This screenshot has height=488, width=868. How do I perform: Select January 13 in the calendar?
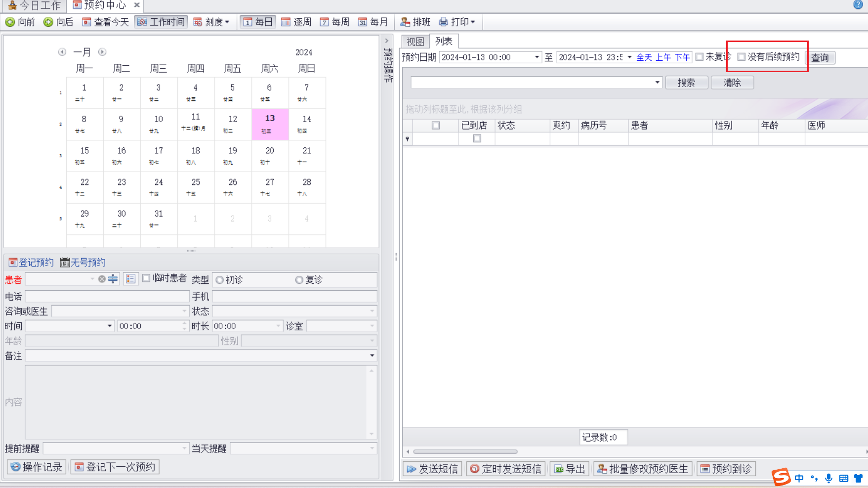(x=270, y=124)
